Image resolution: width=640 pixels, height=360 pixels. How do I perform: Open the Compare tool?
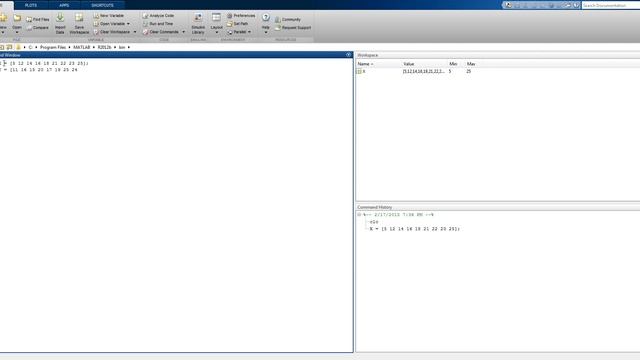pos(38,28)
